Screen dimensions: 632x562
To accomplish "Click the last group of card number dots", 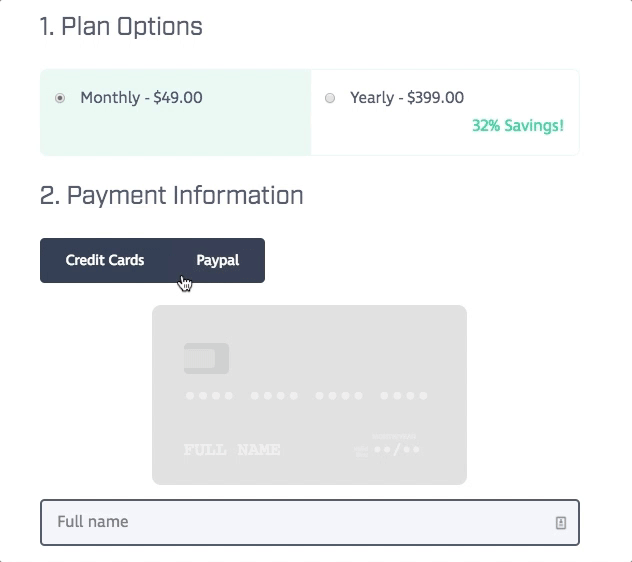I will pyautogui.click(x=405, y=397).
